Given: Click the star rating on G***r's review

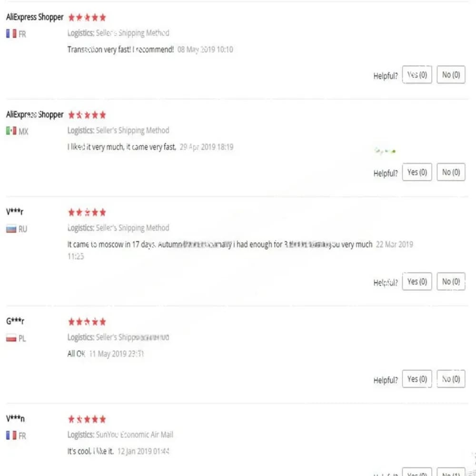Looking at the screenshot, I should tap(87, 321).
